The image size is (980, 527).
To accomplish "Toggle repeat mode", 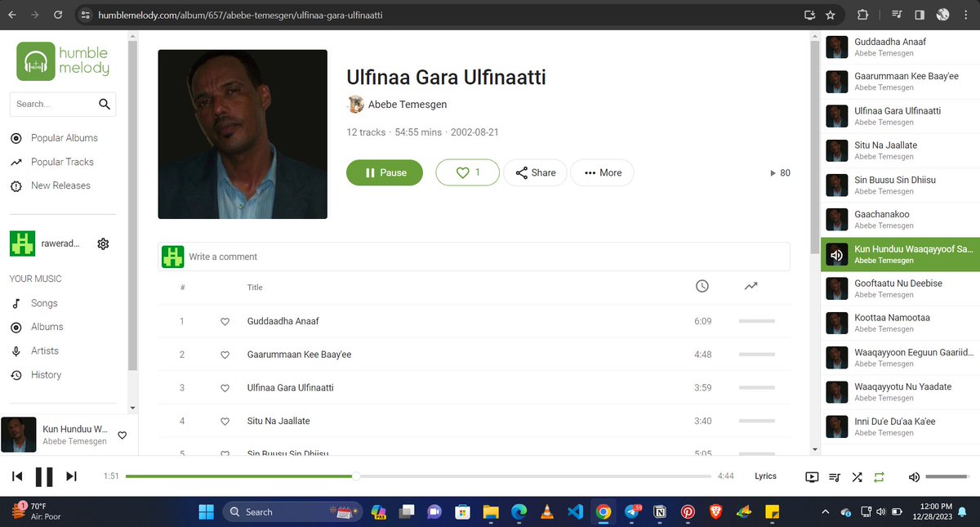I will 880,476.
